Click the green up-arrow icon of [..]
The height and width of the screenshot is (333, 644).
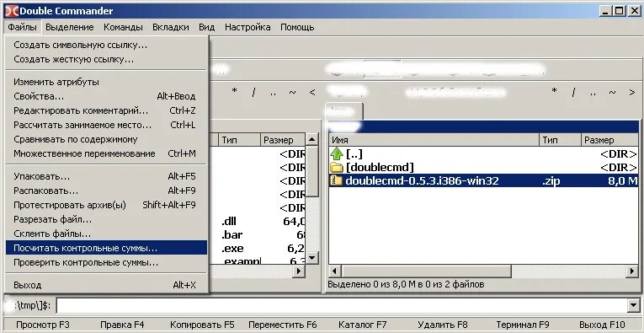pos(337,154)
